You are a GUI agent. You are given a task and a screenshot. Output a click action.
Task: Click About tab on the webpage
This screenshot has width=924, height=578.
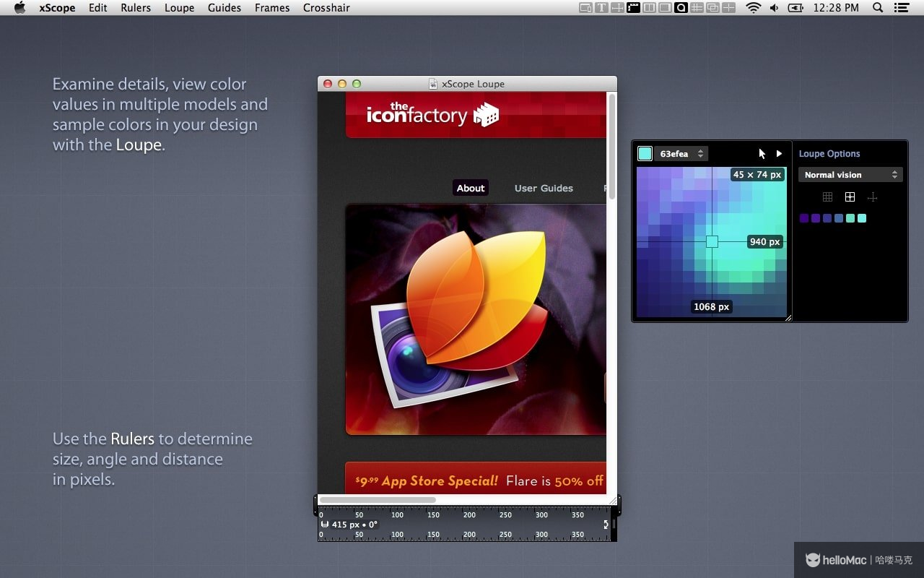(x=471, y=188)
